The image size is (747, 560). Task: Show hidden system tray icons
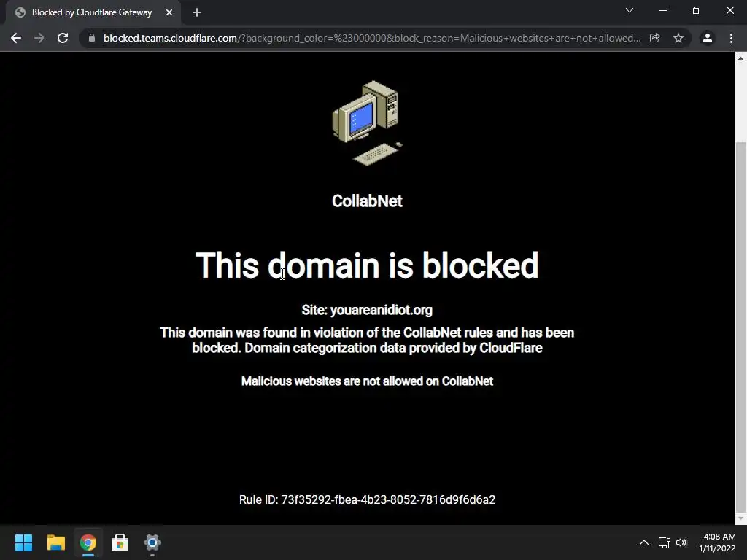coord(644,542)
